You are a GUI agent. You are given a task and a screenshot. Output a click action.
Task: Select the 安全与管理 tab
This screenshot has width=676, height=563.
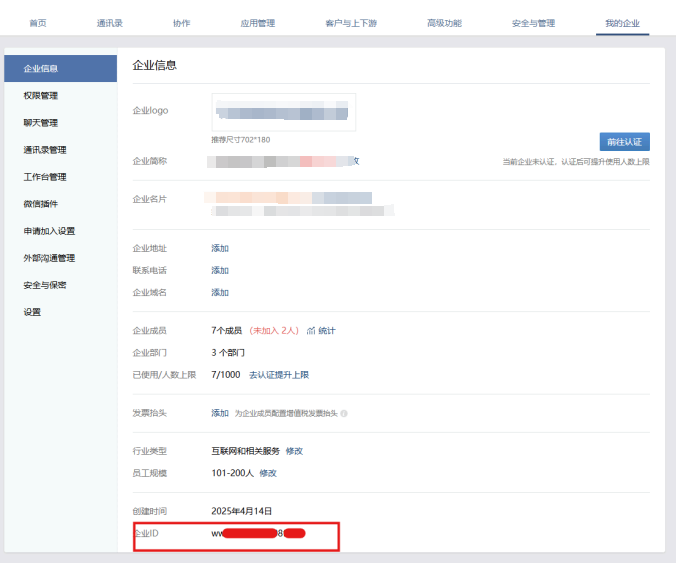tap(533, 22)
